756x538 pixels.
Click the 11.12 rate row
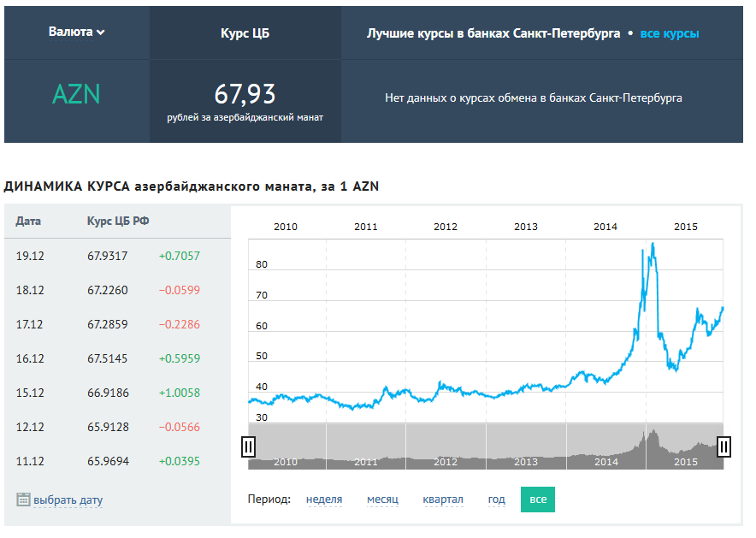click(x=116, y=461)
